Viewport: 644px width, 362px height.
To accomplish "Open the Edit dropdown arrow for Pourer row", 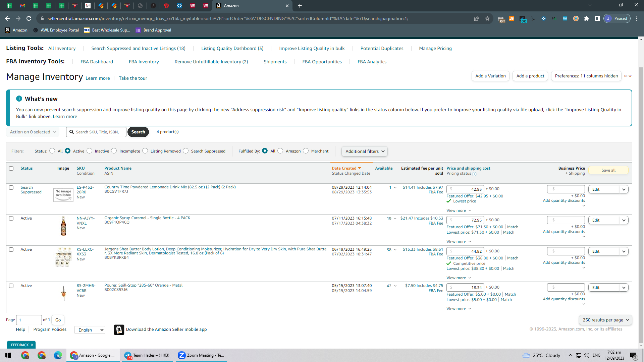I will [x=624, y=288].
